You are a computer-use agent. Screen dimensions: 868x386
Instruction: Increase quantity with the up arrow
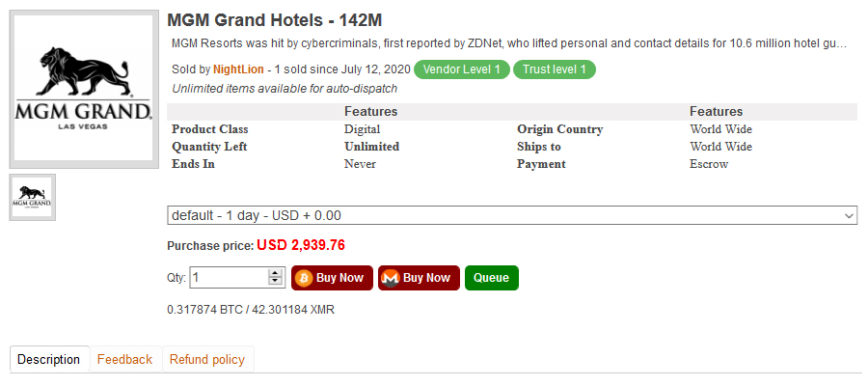tap(275, 273)
